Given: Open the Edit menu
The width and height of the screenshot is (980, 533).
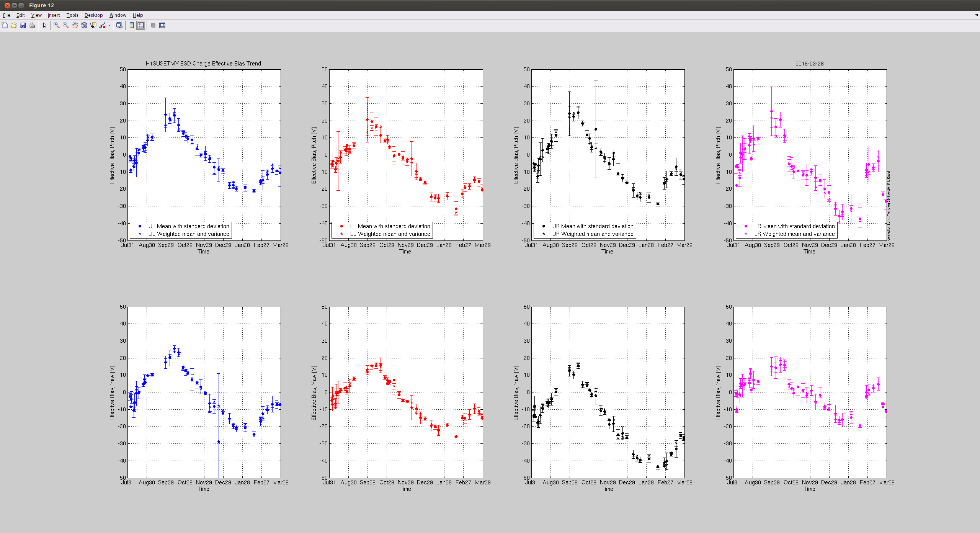Looking at the screenshot, I should click(x=20, y=15).
